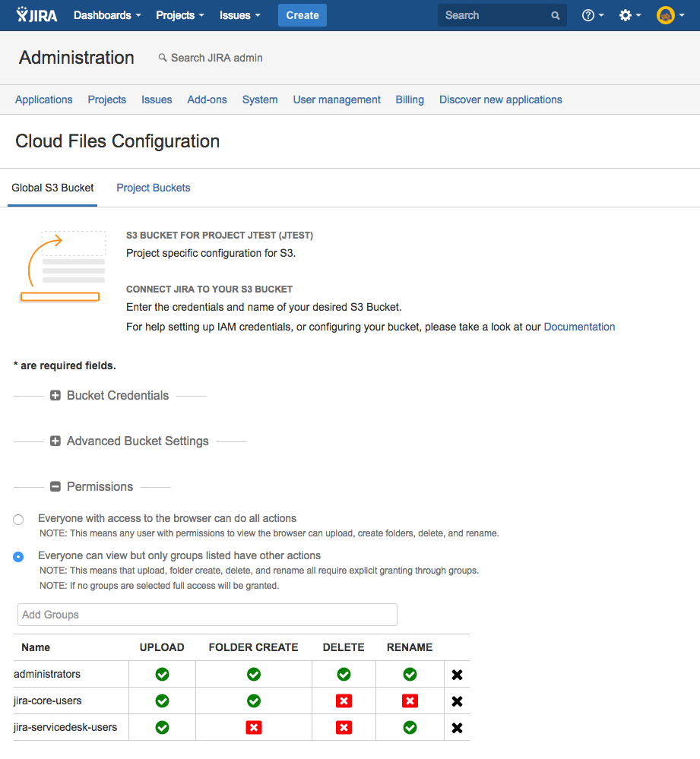Switch to the Project Buckets tab
The height and width of the screenshot is (759, 700).
click(x=154, y=188)
